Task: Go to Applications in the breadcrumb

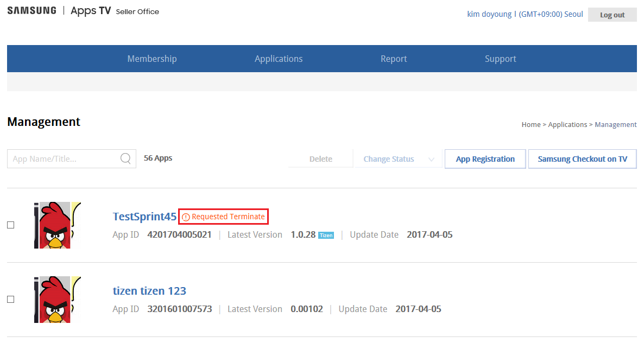Action: coord(567,124)
